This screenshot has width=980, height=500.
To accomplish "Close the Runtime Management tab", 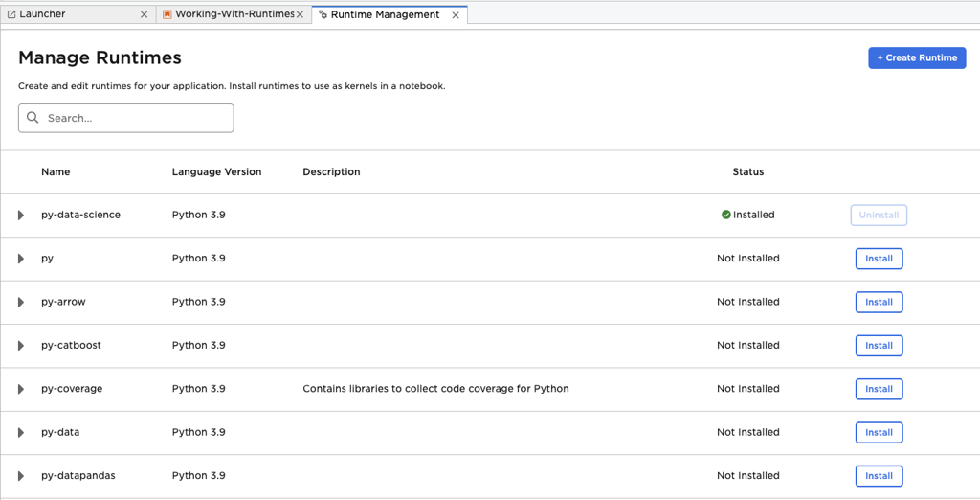I will pos(456,15).
